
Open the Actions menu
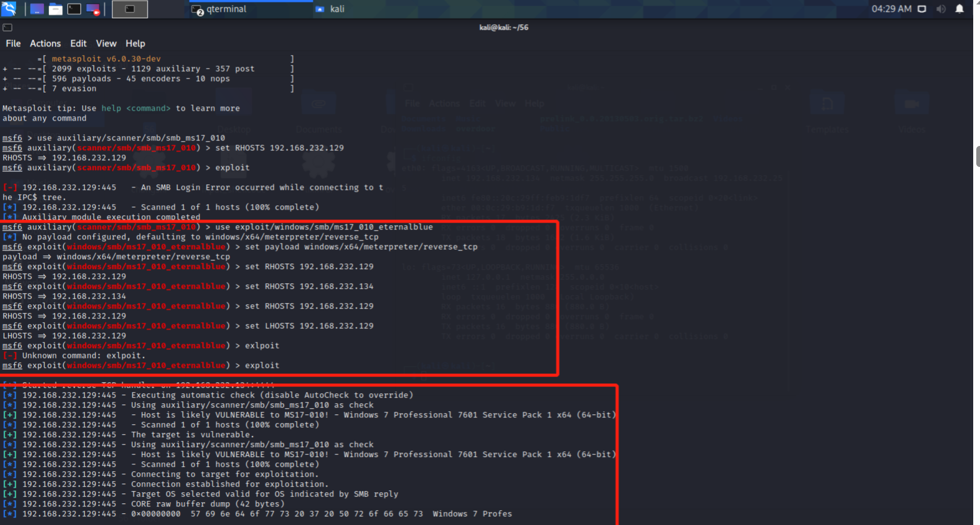click(45, 43)
